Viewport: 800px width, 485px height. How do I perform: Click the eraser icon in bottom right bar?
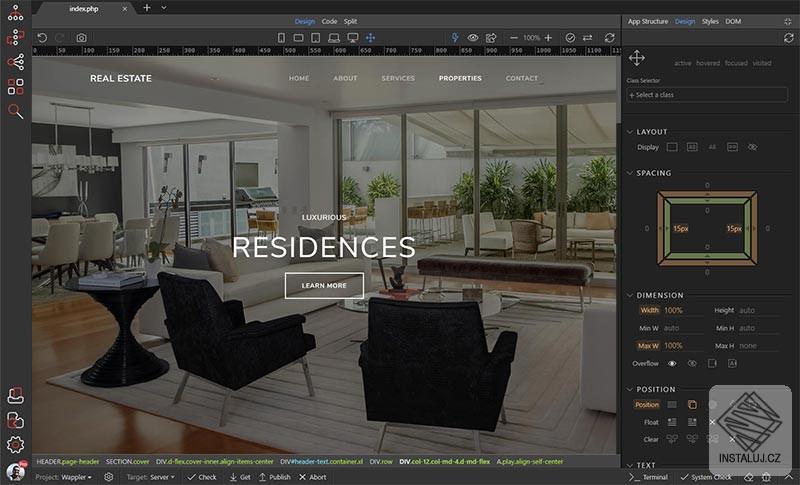tap(748, 477)
